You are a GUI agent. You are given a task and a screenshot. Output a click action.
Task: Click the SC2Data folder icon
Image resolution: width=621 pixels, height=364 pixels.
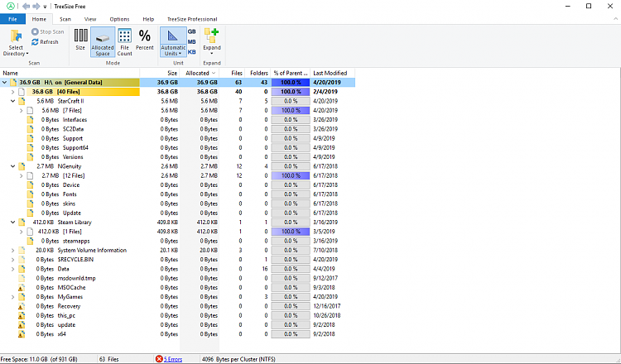[x=30, y=129]
